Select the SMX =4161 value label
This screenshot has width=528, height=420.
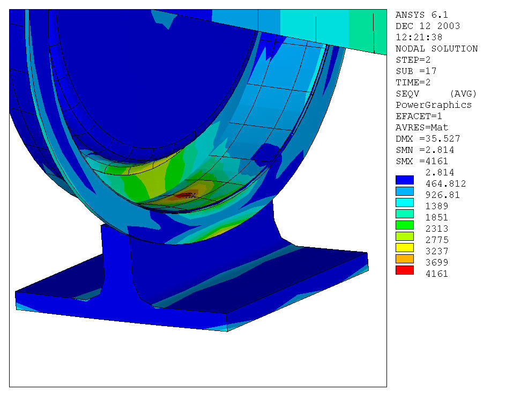[421, 161]
